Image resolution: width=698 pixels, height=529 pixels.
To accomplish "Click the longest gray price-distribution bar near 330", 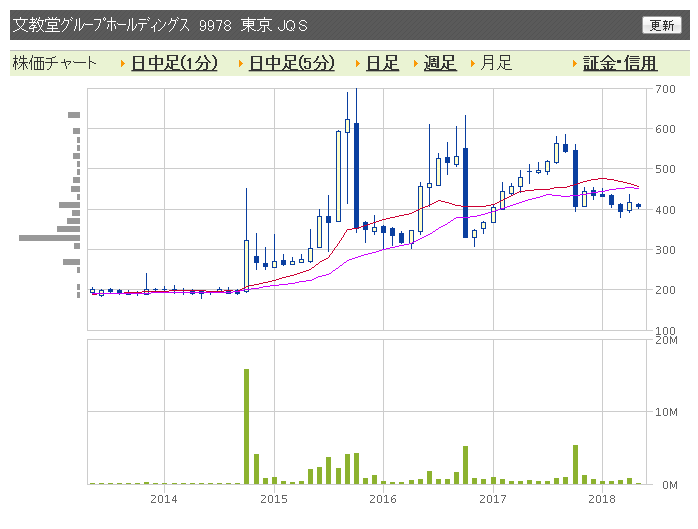I will click(x=49, y=238).
